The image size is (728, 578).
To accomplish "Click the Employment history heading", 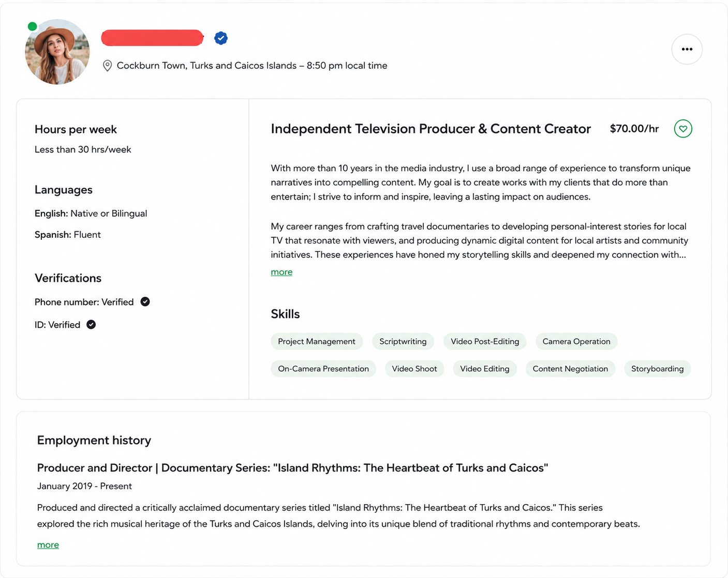I will (94, 440).
